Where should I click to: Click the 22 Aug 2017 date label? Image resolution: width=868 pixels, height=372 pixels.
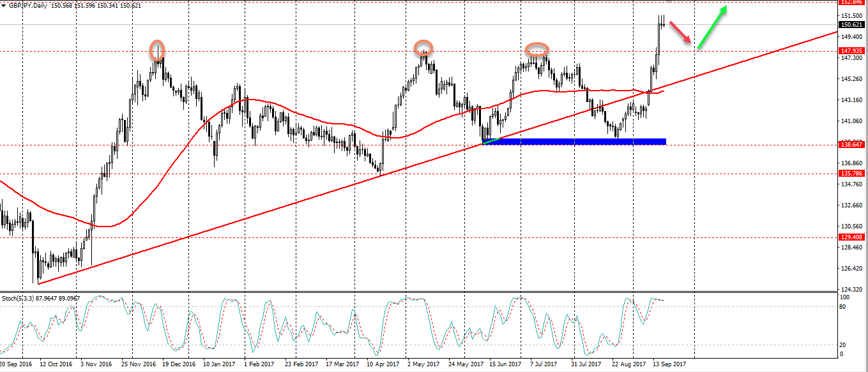point(628,364)
